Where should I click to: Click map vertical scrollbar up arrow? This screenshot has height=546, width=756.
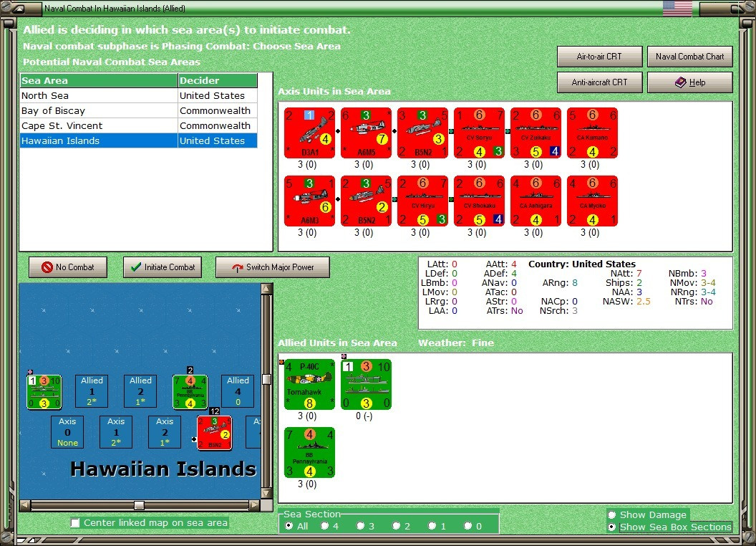(266, 289)
